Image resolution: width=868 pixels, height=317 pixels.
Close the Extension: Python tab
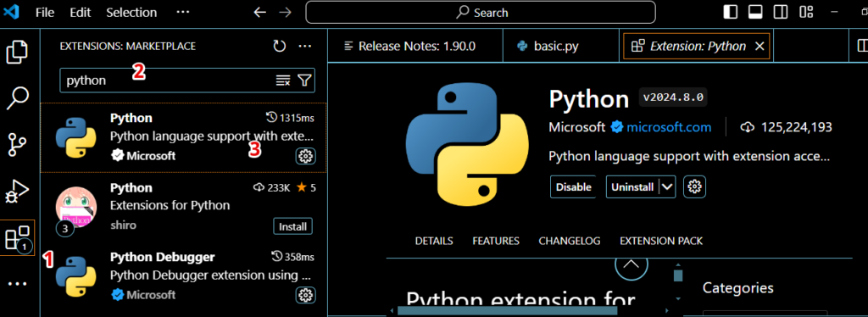click(x=759, y=47)
